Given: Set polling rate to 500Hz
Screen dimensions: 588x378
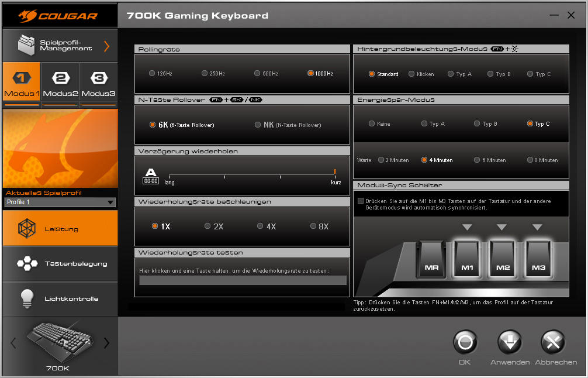Looking at the screenshot, I should point(257,74).
